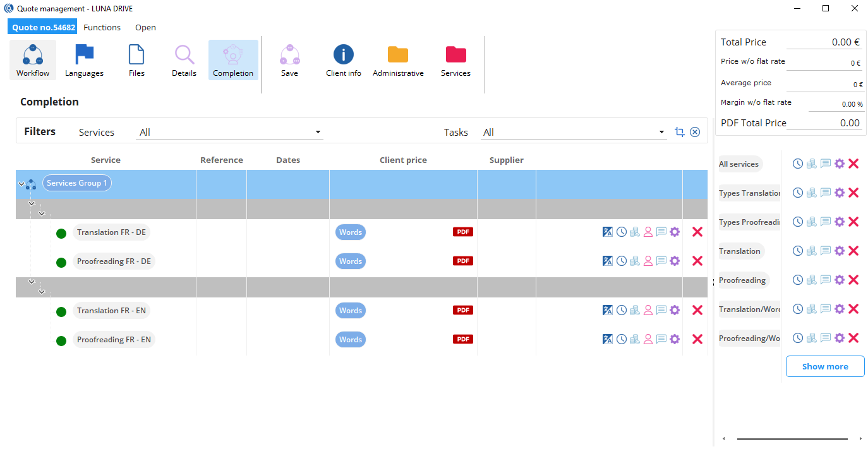Open the Functions menu
This screenshot has width=868, height=449.
(x=102, y=28)
